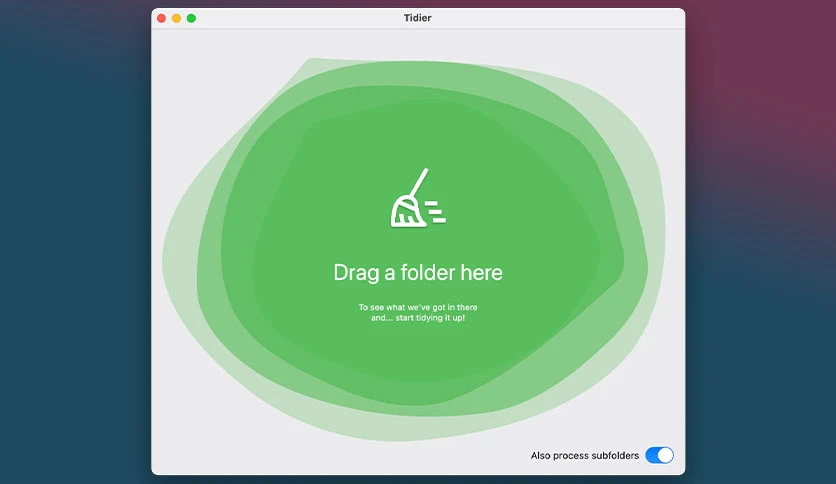Click the motion lines beside the broom
Image resolution: width=836 pixels, height=484 pixels.
click(436, 212)
